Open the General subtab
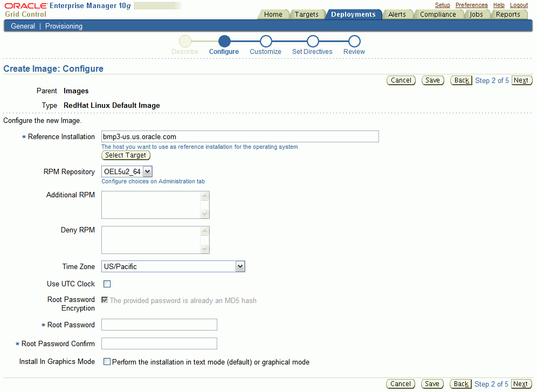Screen dimensions: 537x392 23,26
